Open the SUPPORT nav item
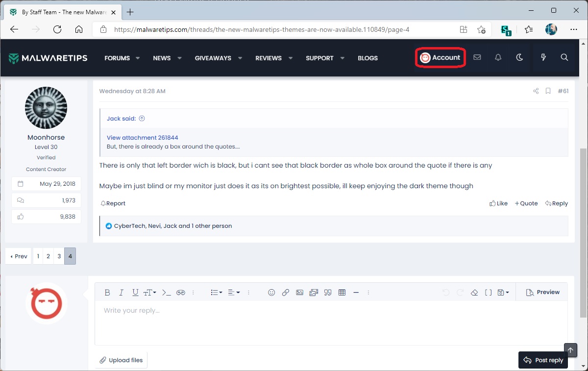The width and height of the screenshot is (588, 371). point(319,58)
